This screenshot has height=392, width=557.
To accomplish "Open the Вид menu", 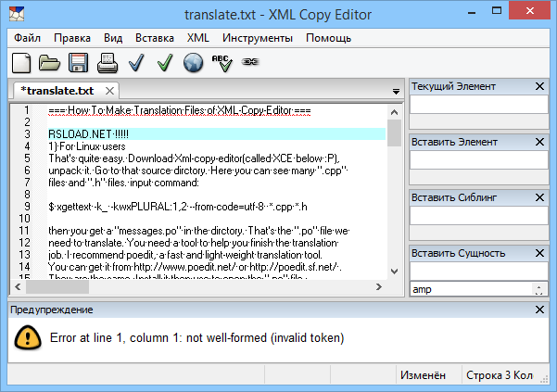I will coord(113,38).
